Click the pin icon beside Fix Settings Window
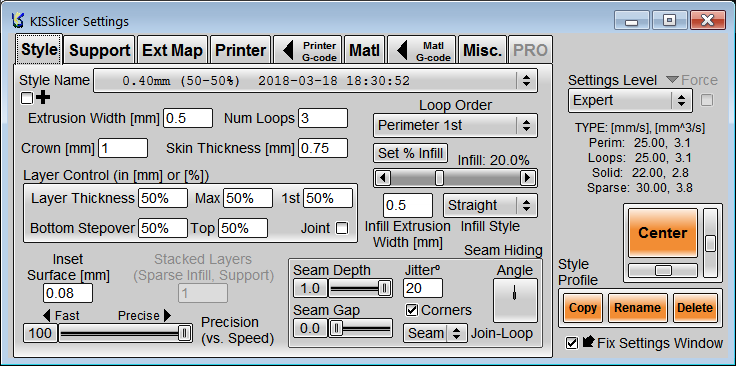This screenshot has height=366, width=736. click(589, 342)
